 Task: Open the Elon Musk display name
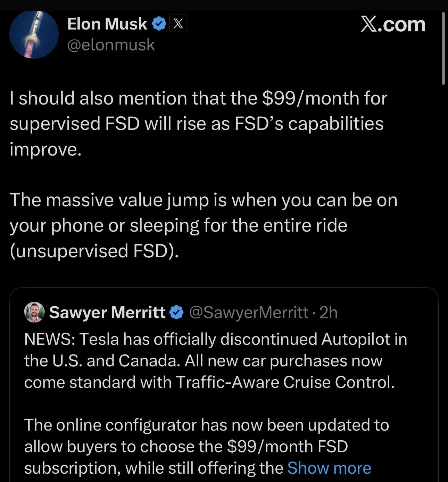tap(107, 24)
